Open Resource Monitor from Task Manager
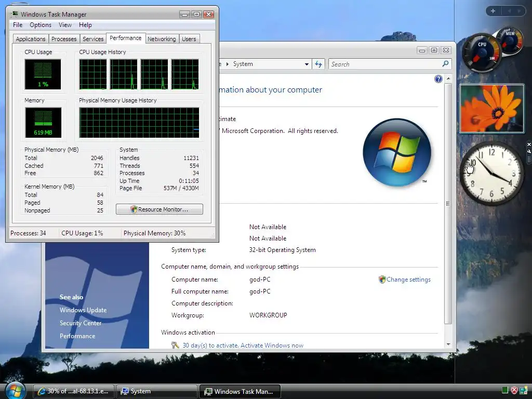The image size is (532, 399). point(159,209)
